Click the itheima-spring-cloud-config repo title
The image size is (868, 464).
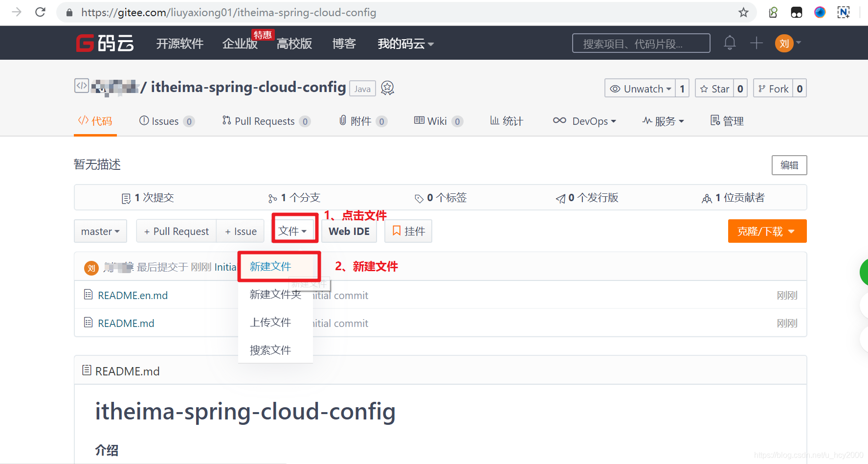248,87
